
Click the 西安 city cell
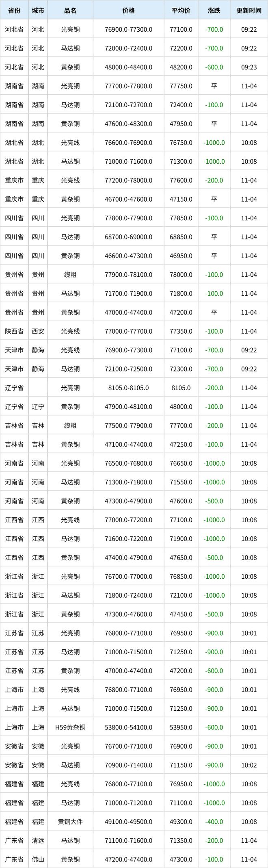pos(38,331)
